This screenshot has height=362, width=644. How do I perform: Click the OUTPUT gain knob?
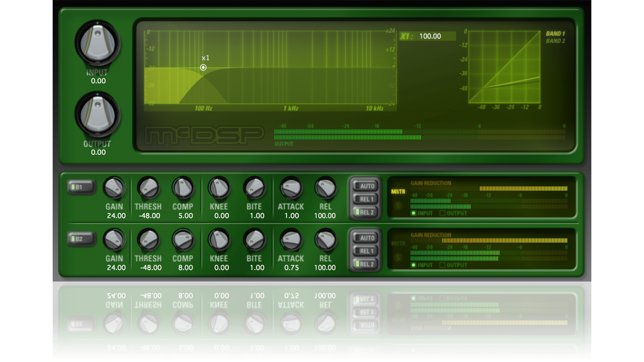click(97, 115)
